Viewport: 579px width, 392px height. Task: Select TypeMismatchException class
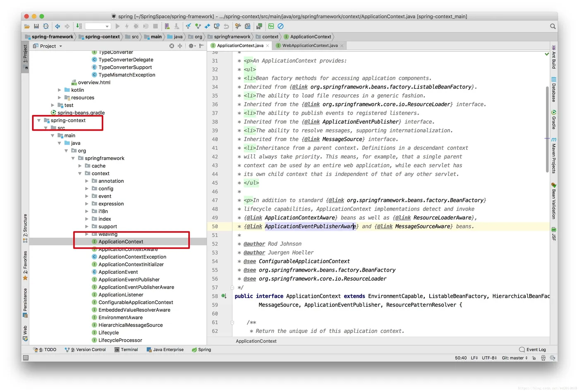[123, 75]
